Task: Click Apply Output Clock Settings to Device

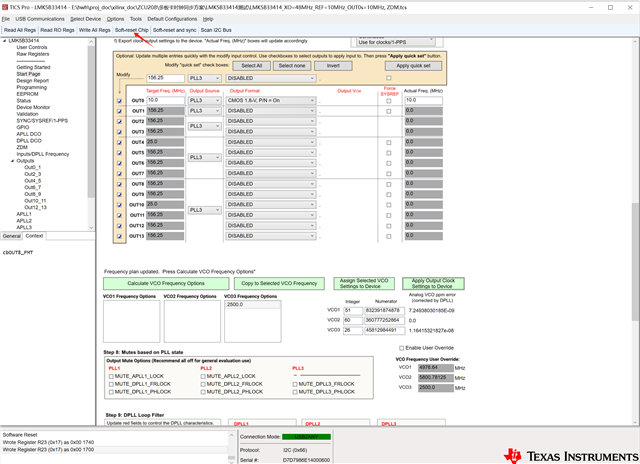Action: (433, 283)
